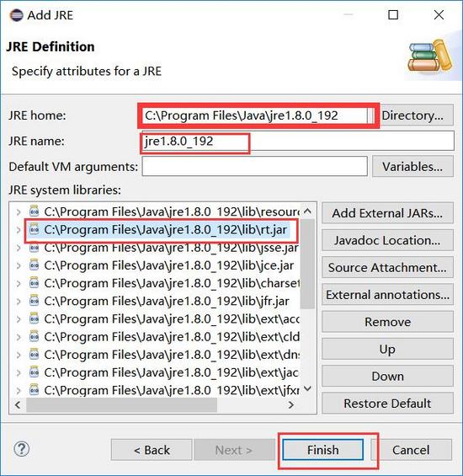The width and height of the screenshot is (463, 476).
Task: Click the jar icon beside jfr.jar
Action: [x=34, y=301]
